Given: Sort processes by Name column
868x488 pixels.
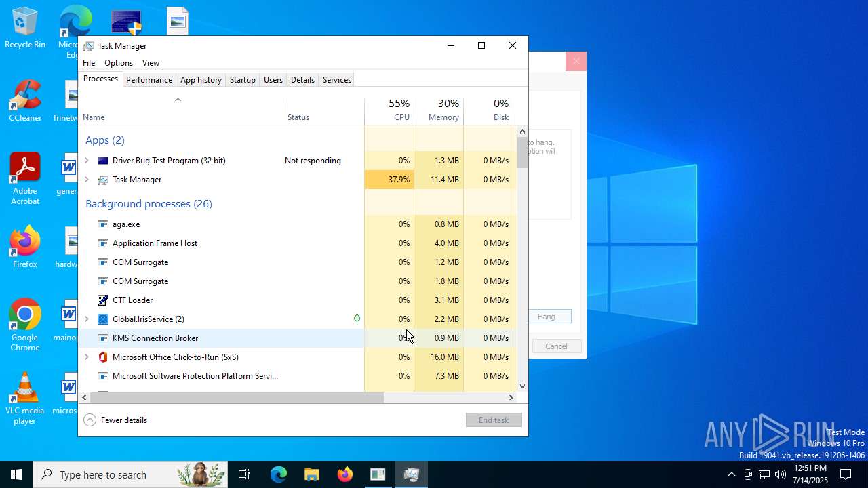Looking at the screenshot, I should tap(180, 111).
